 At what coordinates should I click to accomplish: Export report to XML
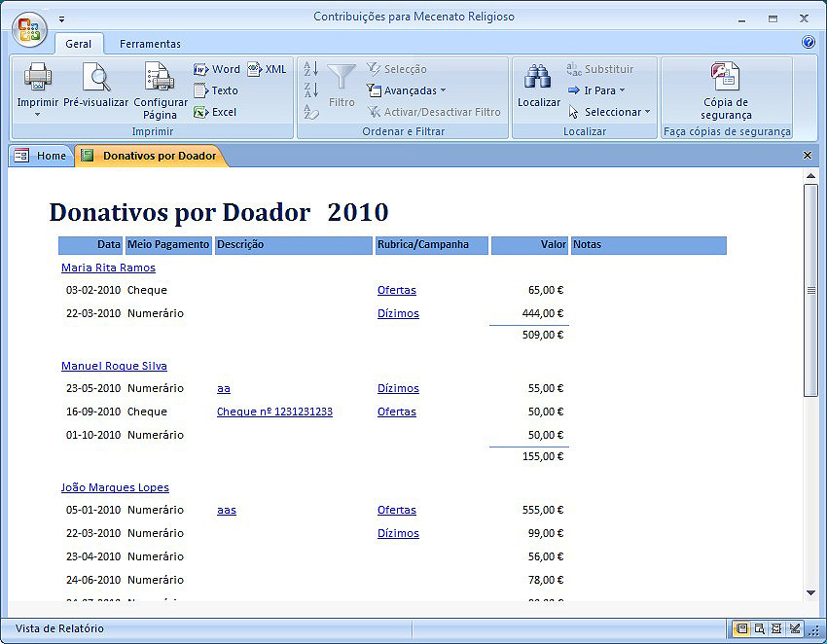(x=267, y=69)
